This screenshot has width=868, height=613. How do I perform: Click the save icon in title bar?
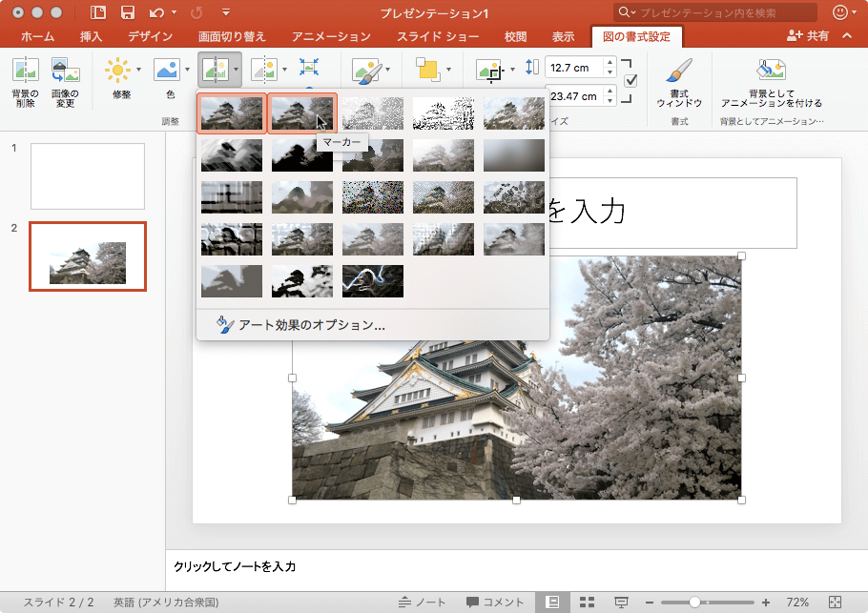[x=127, y=12]
